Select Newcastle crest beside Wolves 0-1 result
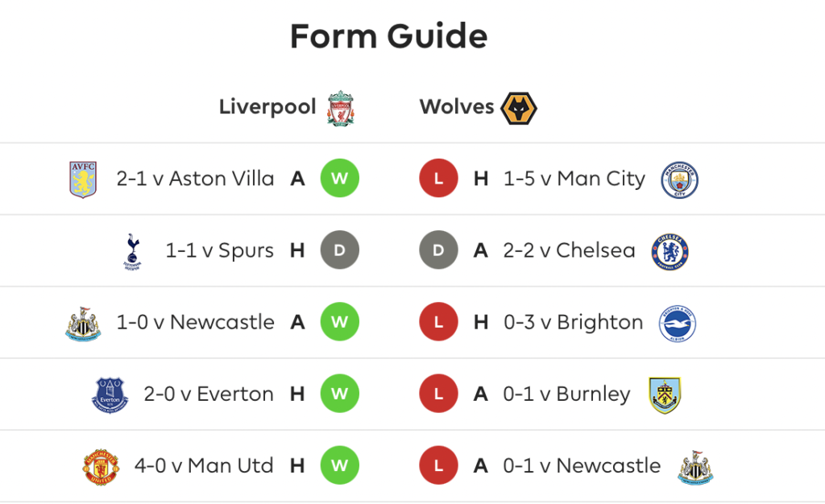Viewport: 825px width, 504px height. tap(695, 467)
